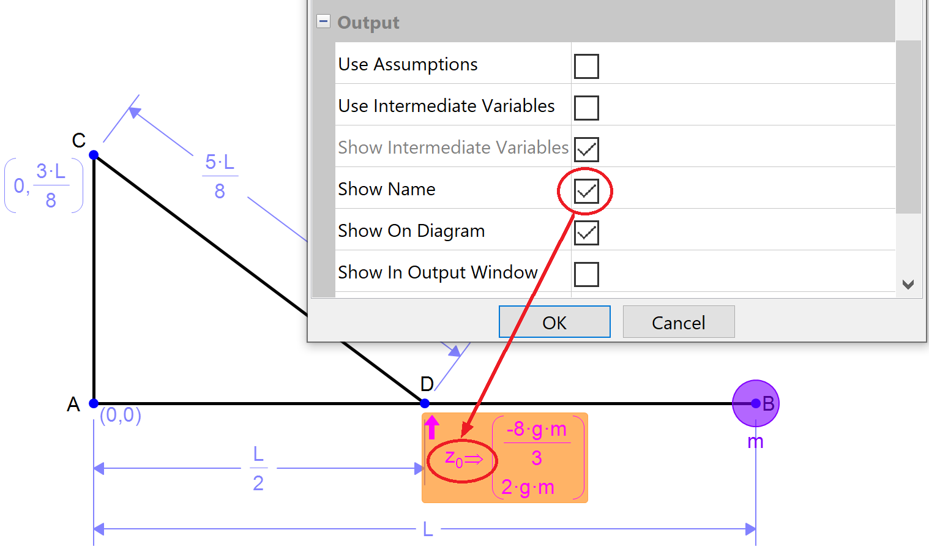Click the z0 output name label

463,459
